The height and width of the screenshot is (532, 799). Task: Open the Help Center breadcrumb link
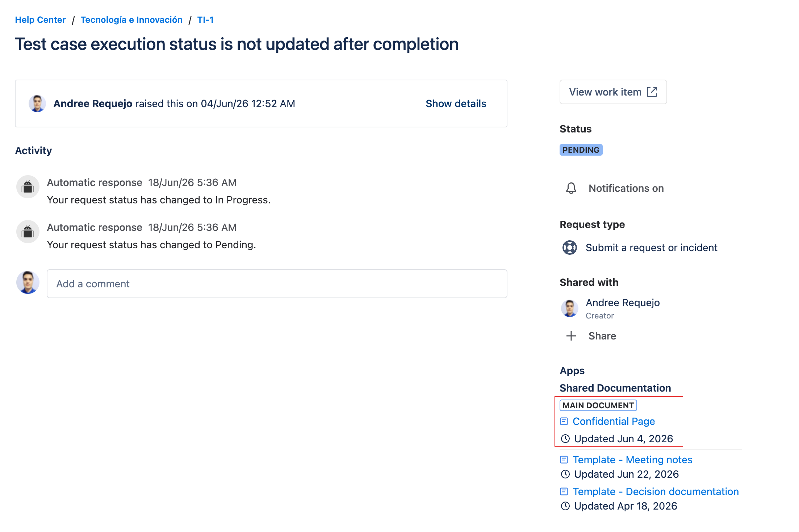point(40,20)
